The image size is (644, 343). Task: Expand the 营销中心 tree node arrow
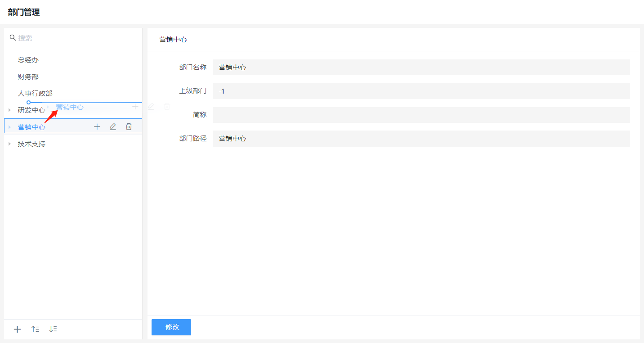[x=10, y=127]
